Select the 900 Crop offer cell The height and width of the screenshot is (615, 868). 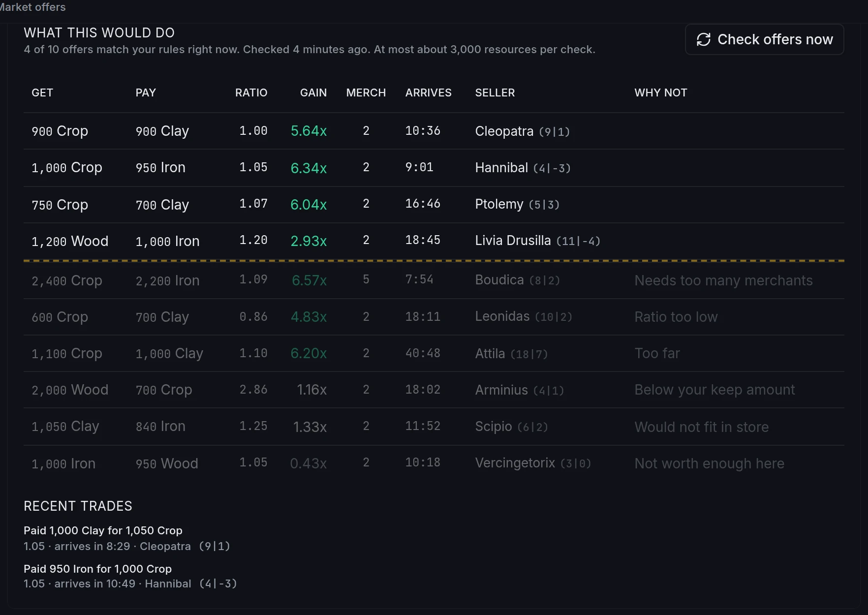60,131
